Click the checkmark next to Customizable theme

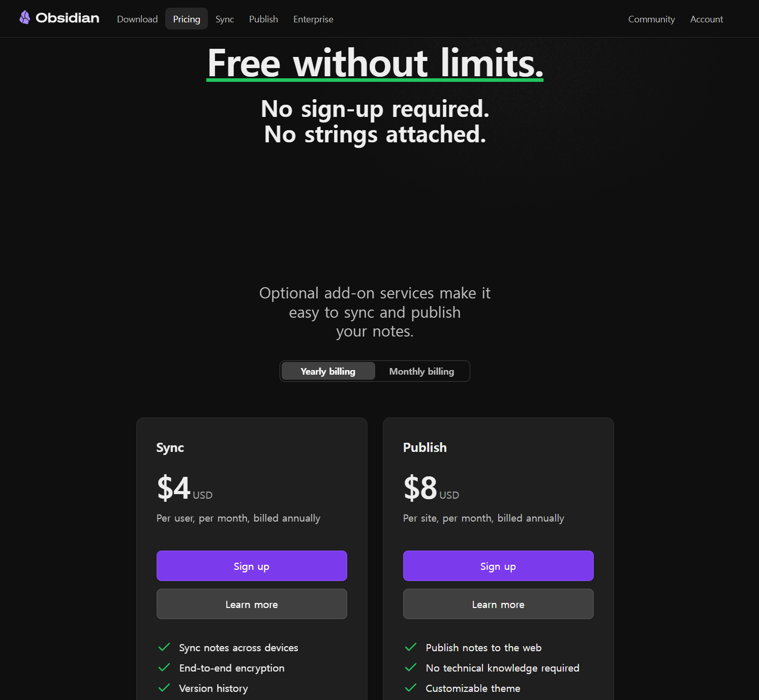[411, 688]
